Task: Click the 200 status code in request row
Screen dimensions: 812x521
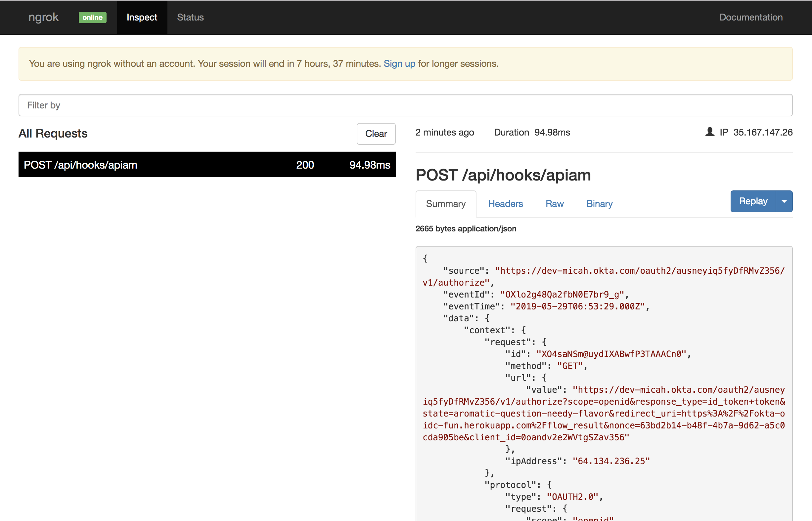Action: click(305, 165)
